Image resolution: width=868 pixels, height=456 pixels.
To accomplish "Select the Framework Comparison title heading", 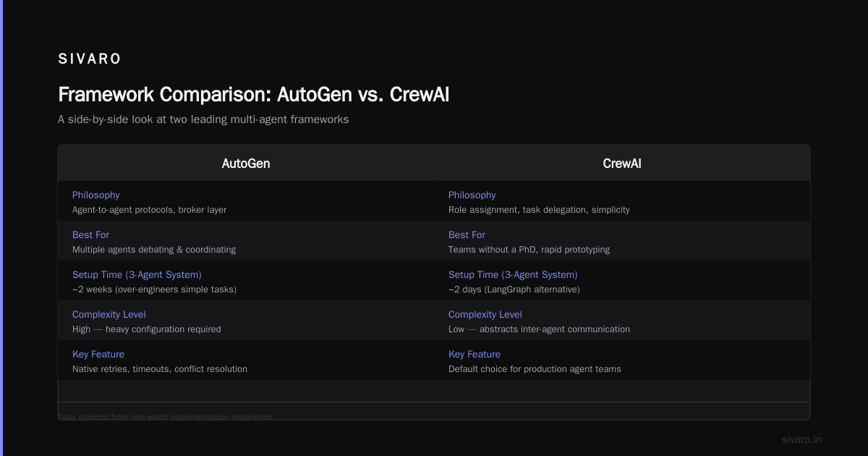I will click(x=253, y=95).
